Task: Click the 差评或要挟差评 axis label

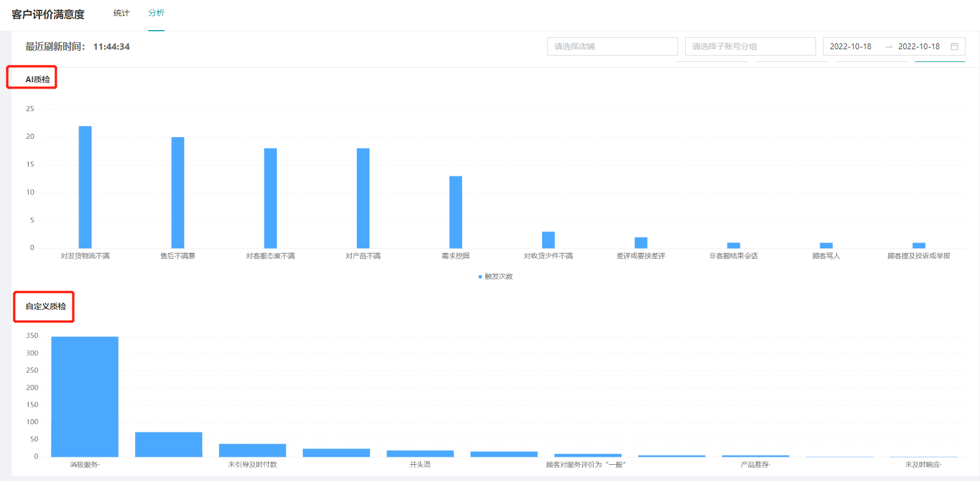Action: coord(641,256)
